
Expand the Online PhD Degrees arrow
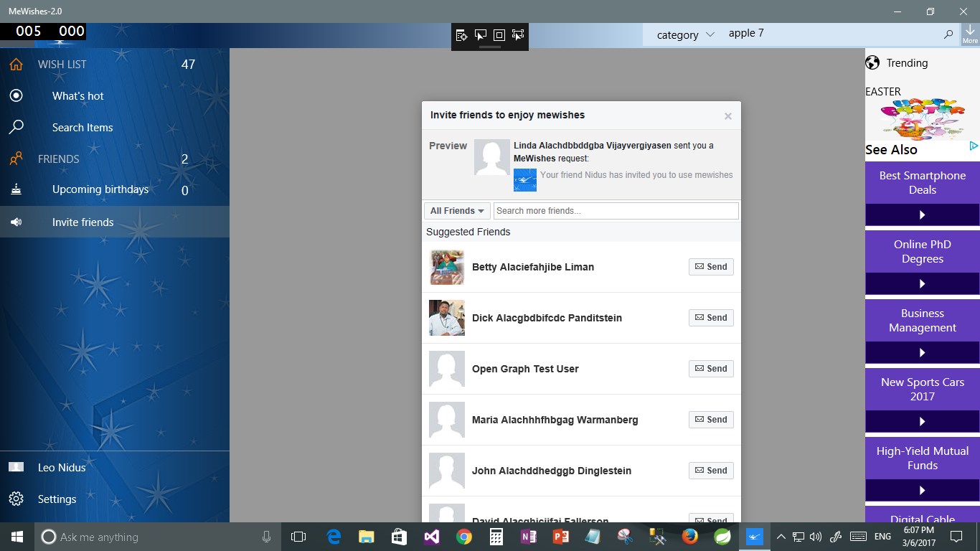[923, 283]
